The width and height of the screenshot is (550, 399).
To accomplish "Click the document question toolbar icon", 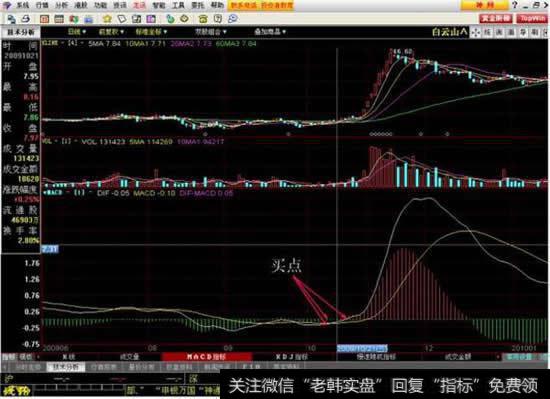I will click(218, 19).
